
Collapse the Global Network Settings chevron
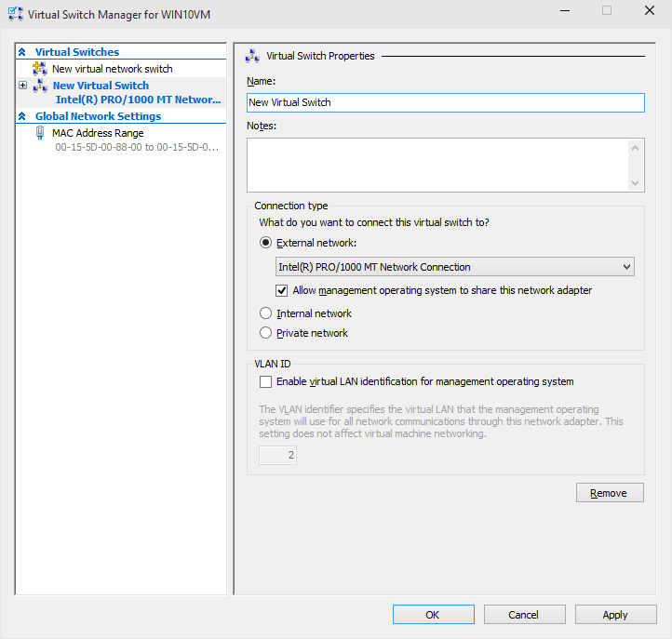(22, 116)
